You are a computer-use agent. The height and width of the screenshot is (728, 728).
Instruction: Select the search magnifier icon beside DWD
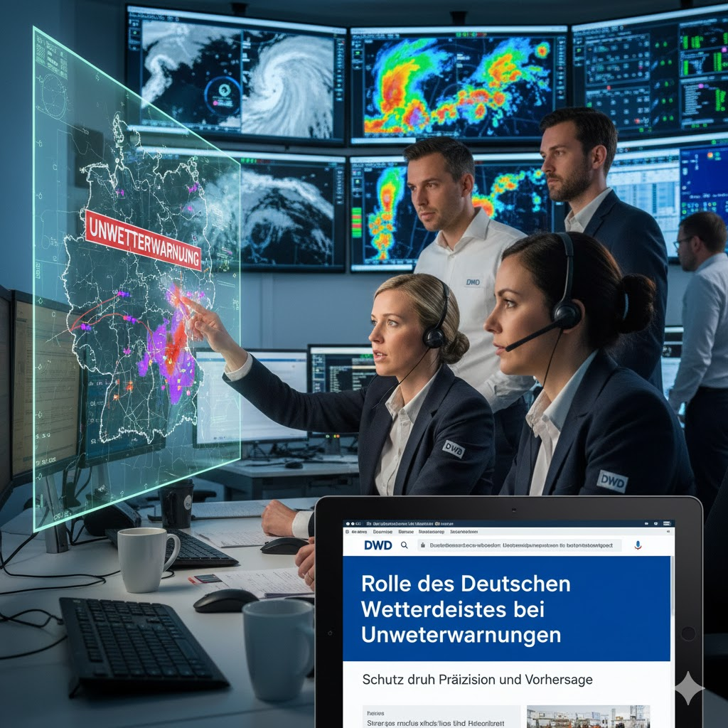[x=404, y=545]
